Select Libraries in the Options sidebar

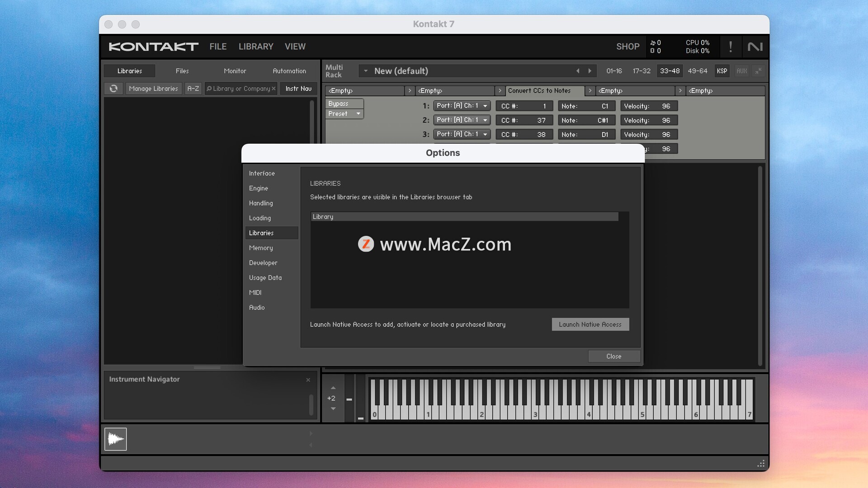[272, 233]
